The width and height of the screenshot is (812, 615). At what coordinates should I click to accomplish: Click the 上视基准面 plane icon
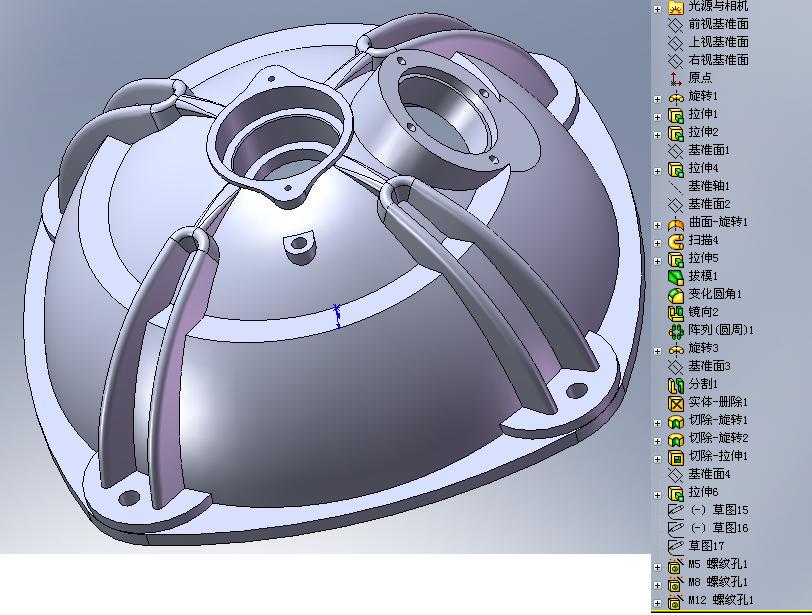(676, 43)
